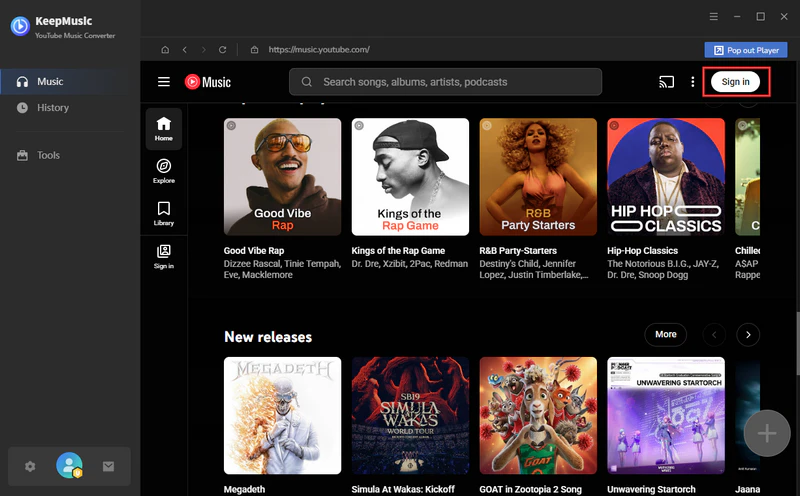
Task: Open the Kings of the Rap Game cover
Action: [x=410, y=177]
